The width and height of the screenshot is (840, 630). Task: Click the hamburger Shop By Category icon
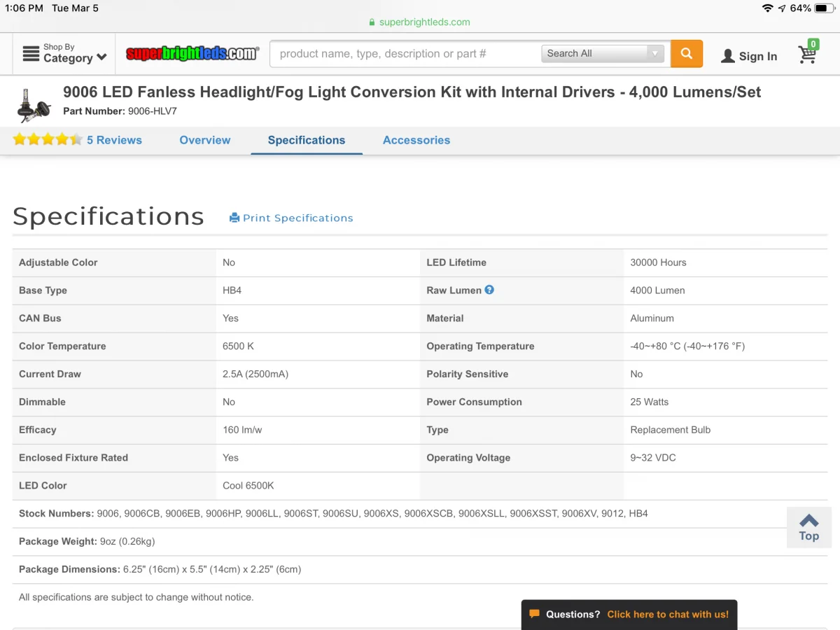pos(31,54)
